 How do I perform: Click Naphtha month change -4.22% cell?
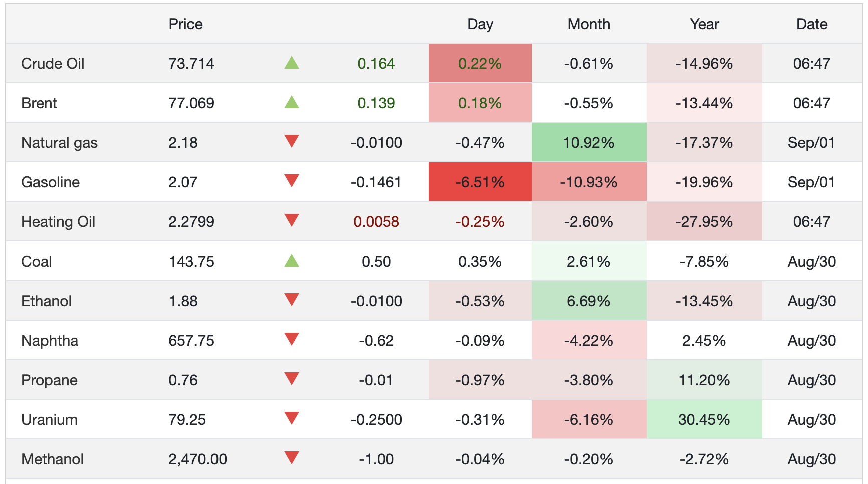[589, 340]
